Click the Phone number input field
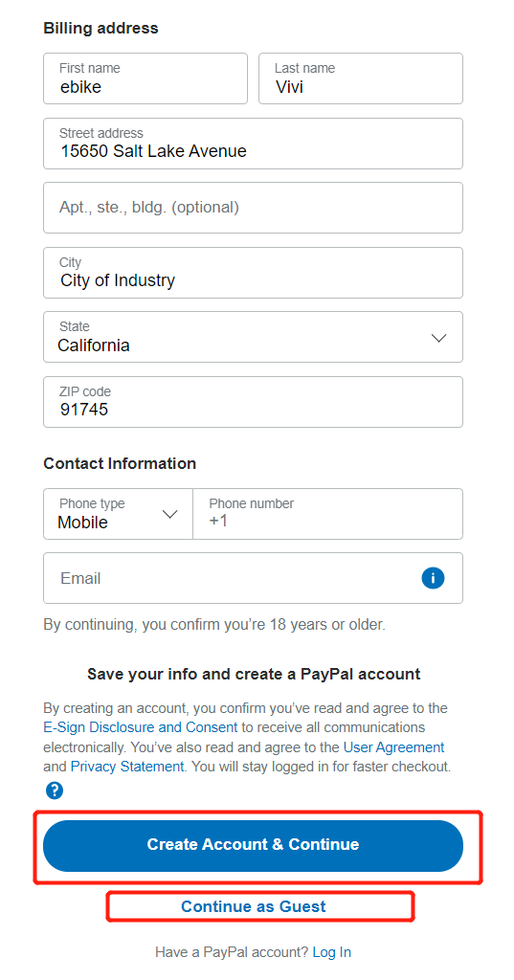 point(328,514)
